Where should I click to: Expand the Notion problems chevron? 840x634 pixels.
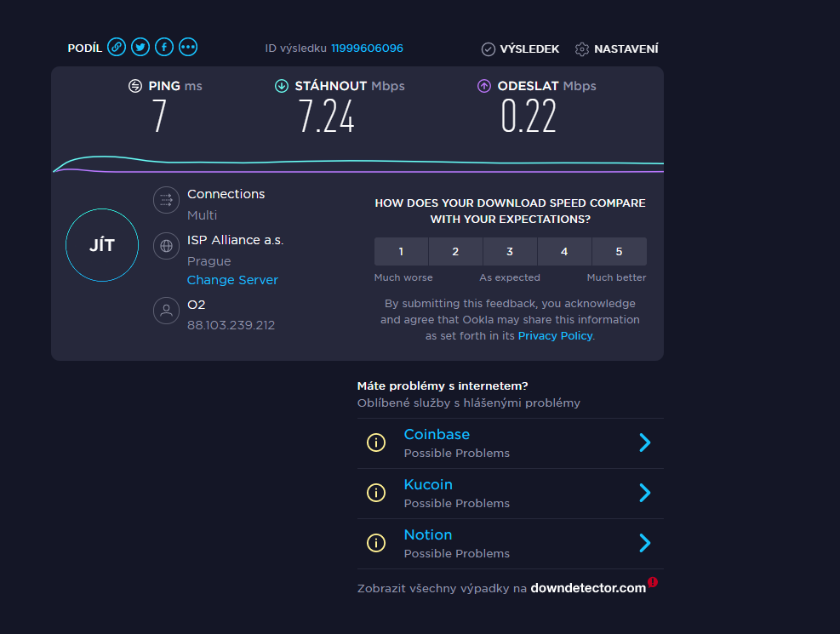[x=644, y=543]
